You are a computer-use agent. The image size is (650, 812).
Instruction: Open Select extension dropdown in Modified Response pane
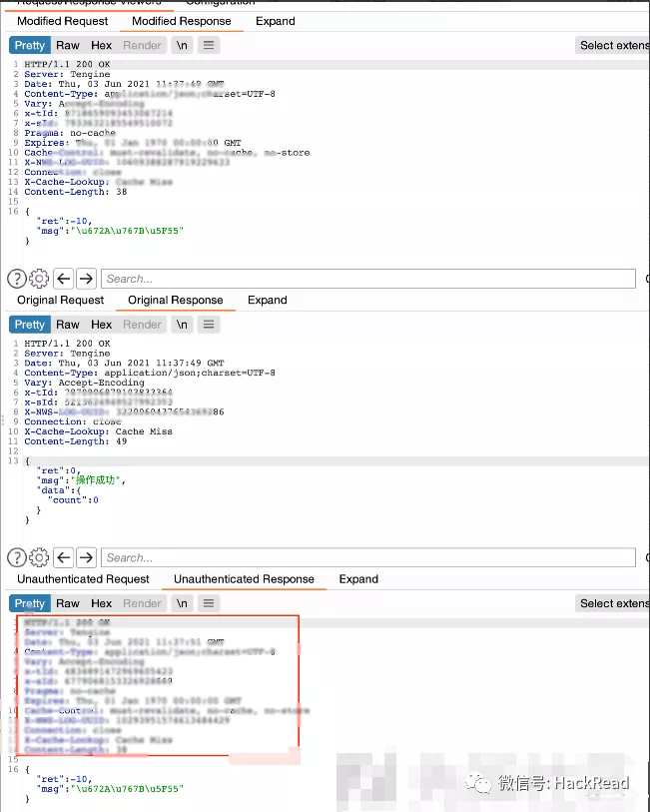pyautogui.click(x=613, y=46)
